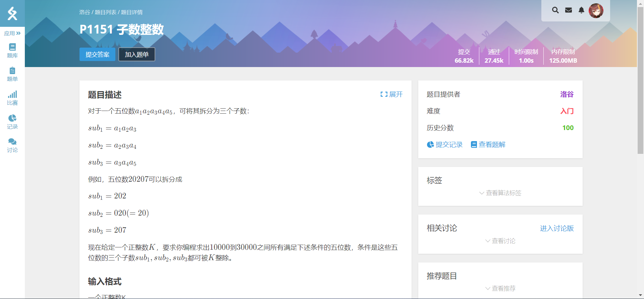Expand 查看算法标签 under 标签

(500, 193)
